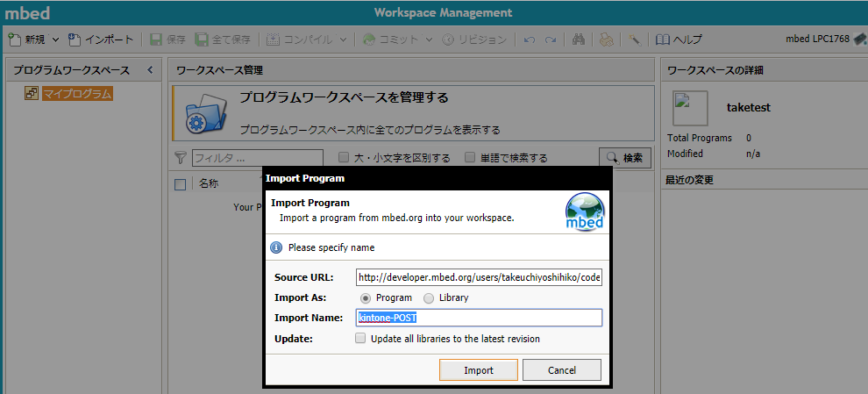Screen dimensions: 868x394
Task: Collapse the プログラムワークスペース panel chevron
Action: tap(149, 70)
